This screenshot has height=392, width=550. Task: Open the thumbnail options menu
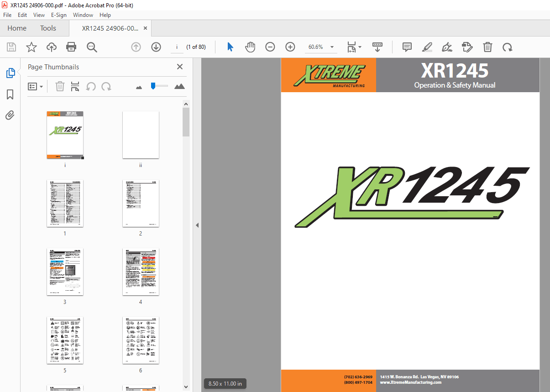[x=36, y=86]
